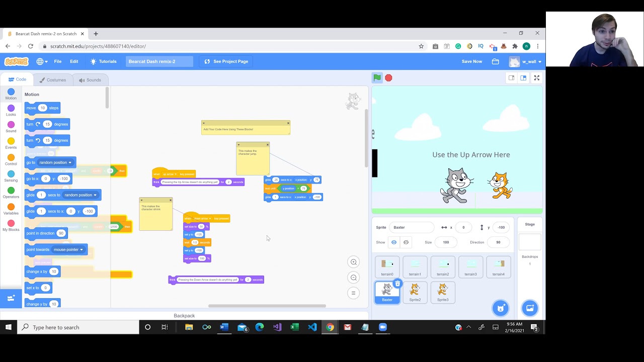Open 'go to random position' dropdown
Viewport: 644px width, 362px height.
[x=55, y=162]
